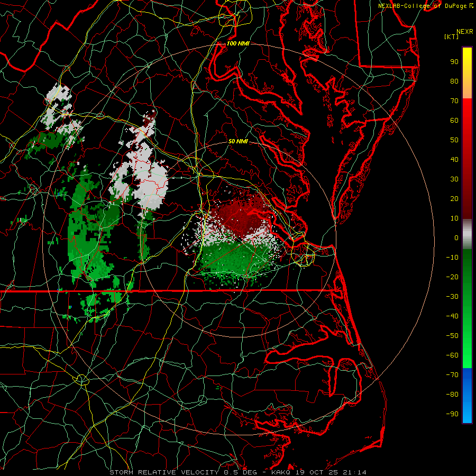476x476 pixels.
Task: Click the -10 scale value
Action: (x=452, y=258)
